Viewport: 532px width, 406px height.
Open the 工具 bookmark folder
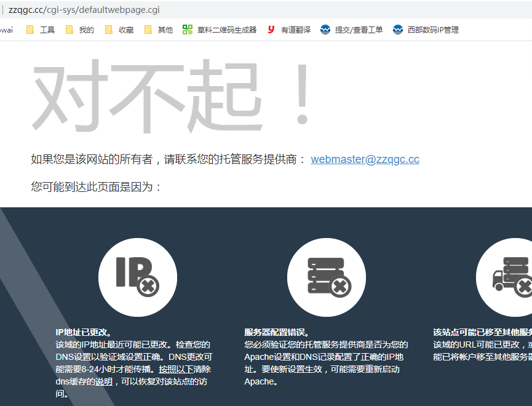[x=41, y=30]
